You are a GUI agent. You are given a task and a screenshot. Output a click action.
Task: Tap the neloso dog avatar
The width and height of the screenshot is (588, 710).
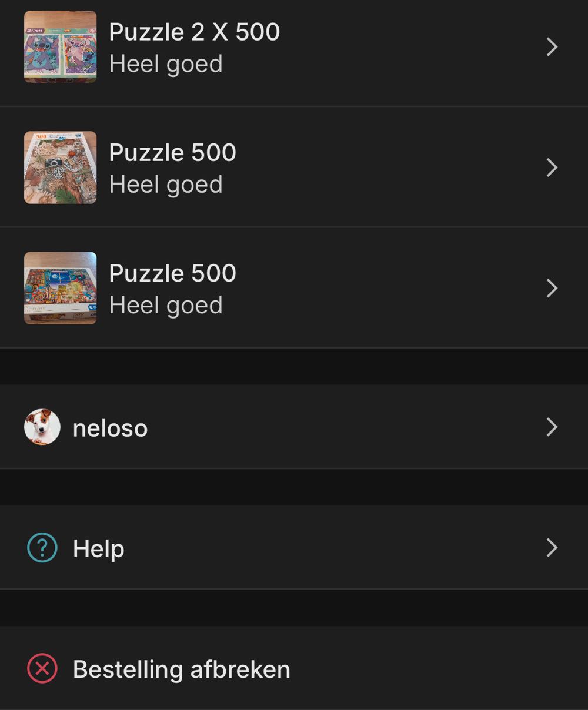click(x=42, y=427)
